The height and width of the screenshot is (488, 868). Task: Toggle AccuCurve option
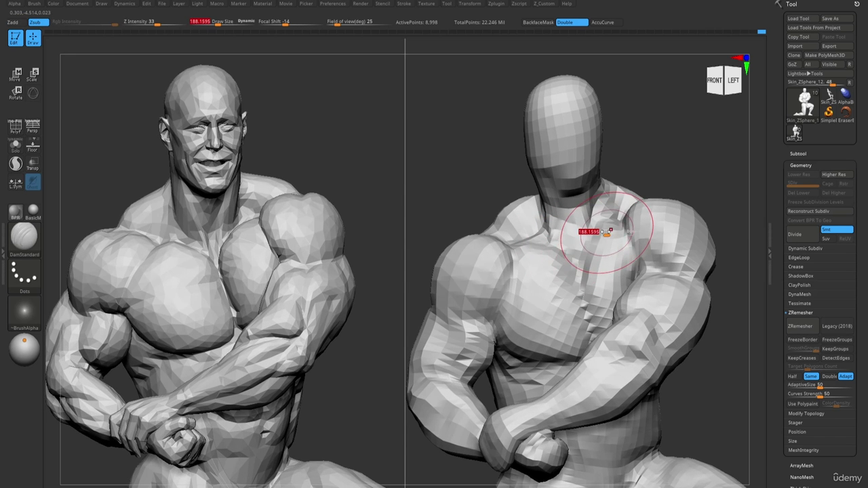click(602, 22)
